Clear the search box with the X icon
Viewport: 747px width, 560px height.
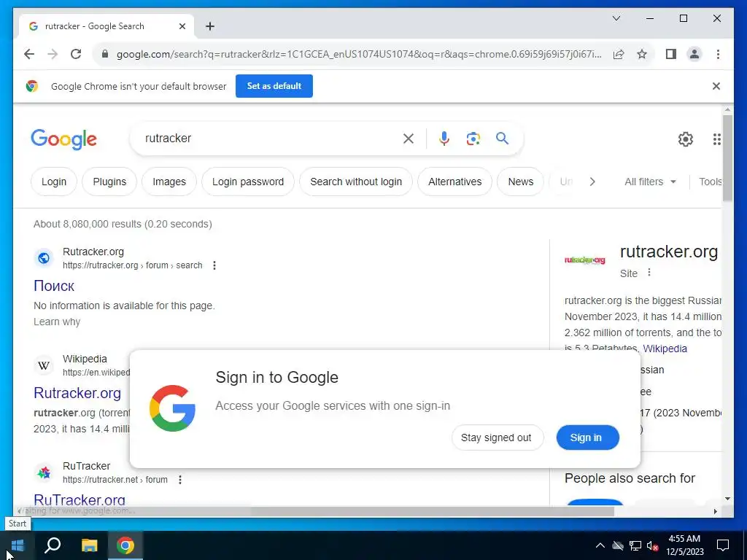tap(409, 139)
